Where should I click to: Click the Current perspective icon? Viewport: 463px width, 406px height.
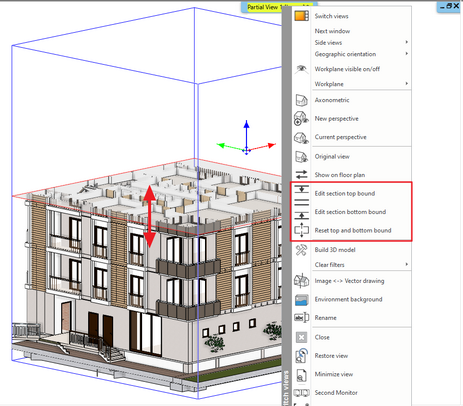click(x=301, y=137)
